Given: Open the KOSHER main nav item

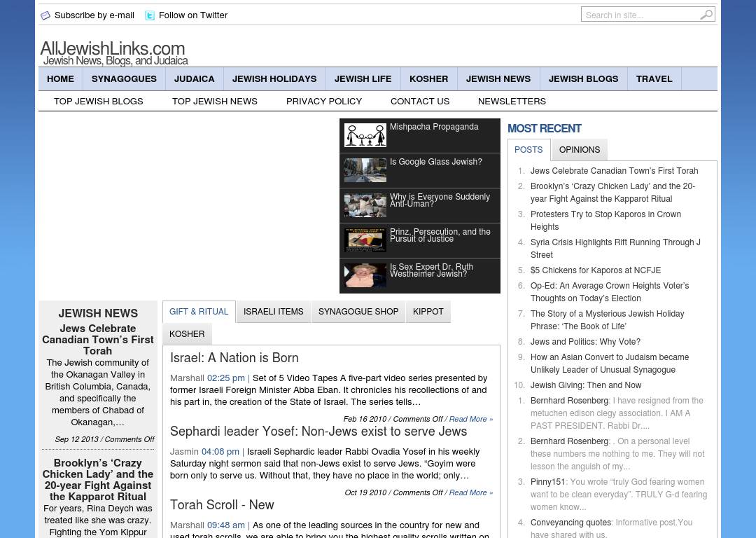Looking at the screenshot, I should tap(428, 78).
